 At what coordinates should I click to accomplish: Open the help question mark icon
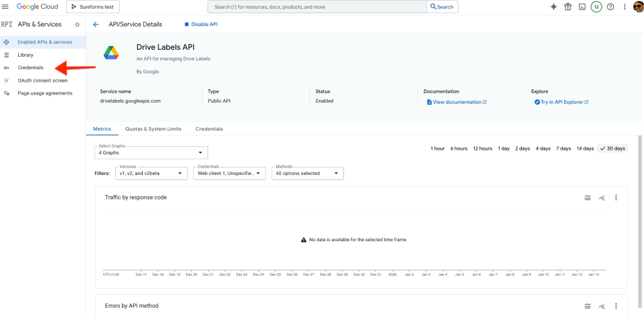[610, 6]
